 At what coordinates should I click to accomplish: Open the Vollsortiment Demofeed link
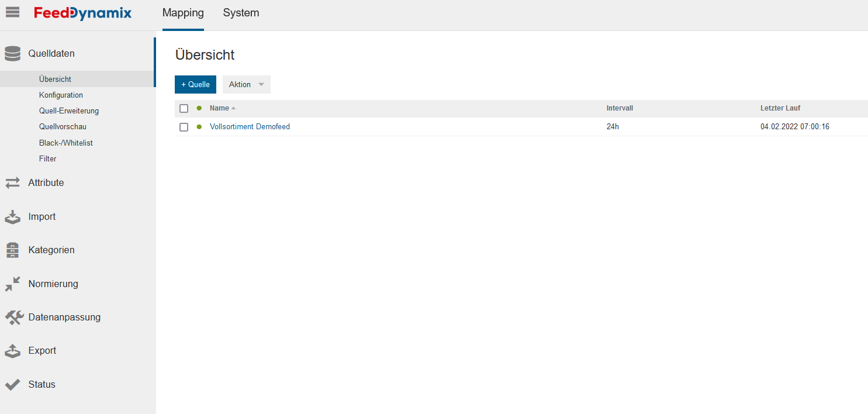tap(250, 127)
